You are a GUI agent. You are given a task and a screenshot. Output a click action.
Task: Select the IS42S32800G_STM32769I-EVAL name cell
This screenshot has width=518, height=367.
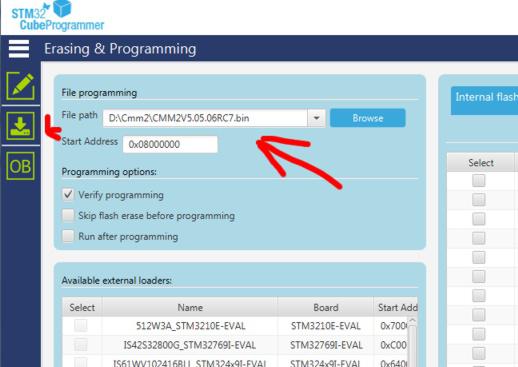click(190, 345)
